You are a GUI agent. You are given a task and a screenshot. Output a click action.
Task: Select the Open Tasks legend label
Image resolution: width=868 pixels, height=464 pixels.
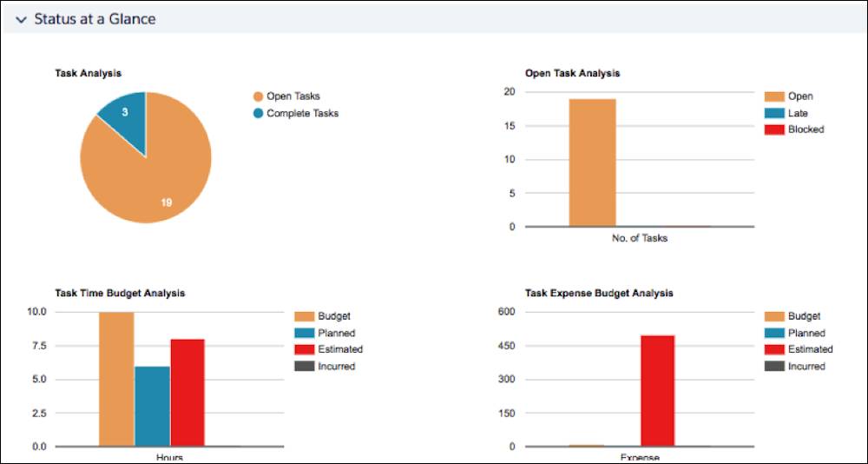[293, 96]
